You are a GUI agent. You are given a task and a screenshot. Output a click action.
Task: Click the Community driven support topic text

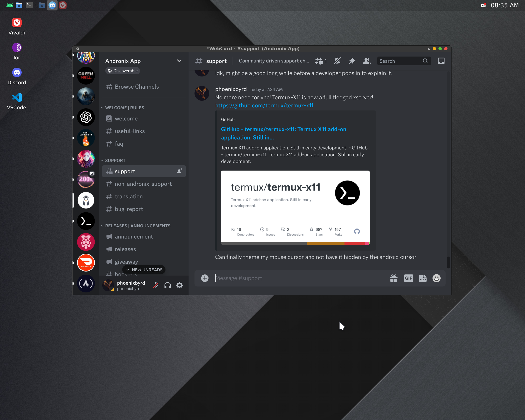click(274, 61)
